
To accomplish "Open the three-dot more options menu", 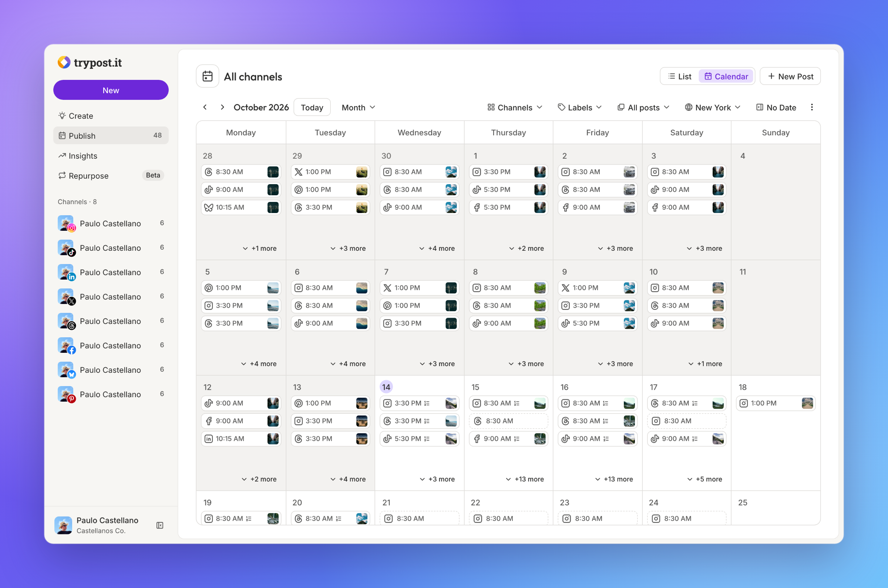I will pos(812,107).
